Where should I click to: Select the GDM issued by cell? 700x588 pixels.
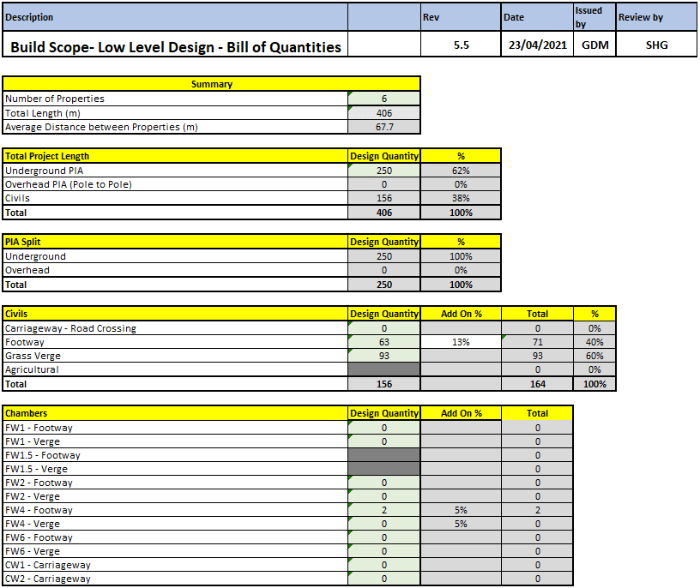[594, 45]
